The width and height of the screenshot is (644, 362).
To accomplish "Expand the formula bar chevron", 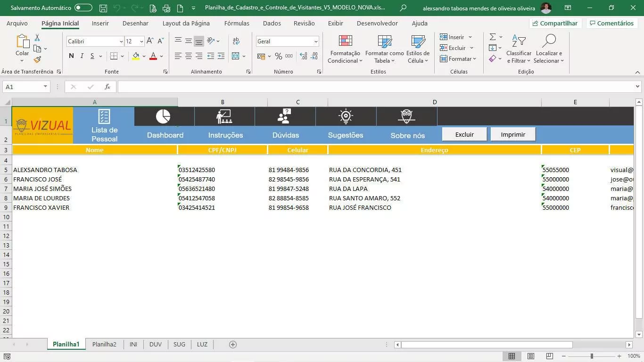I will click(x=637, y=87).
